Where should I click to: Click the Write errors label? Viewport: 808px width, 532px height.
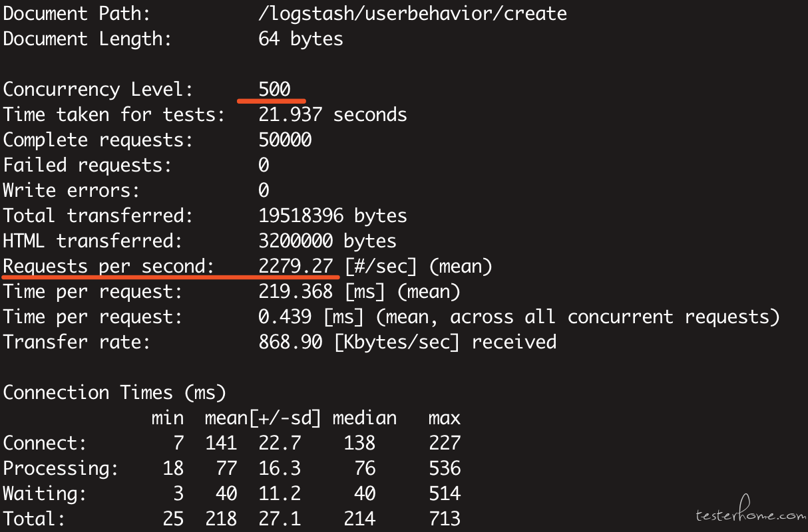tap(71, 190)
